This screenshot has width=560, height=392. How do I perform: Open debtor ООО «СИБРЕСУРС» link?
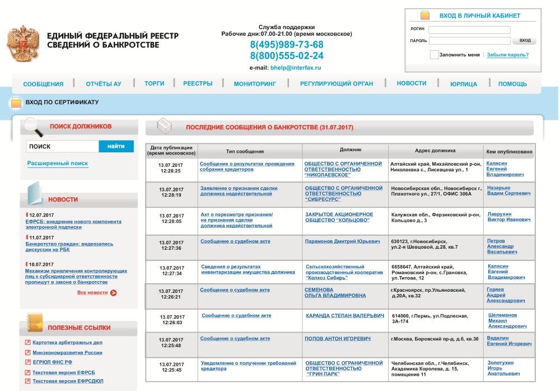(x=344, y=194)
